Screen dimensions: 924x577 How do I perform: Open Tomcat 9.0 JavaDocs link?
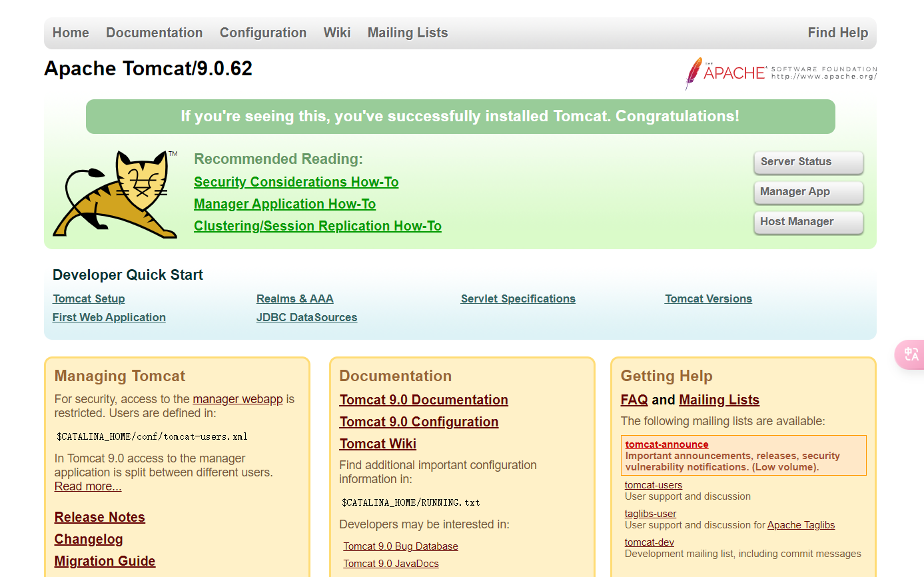pos(391,564)
